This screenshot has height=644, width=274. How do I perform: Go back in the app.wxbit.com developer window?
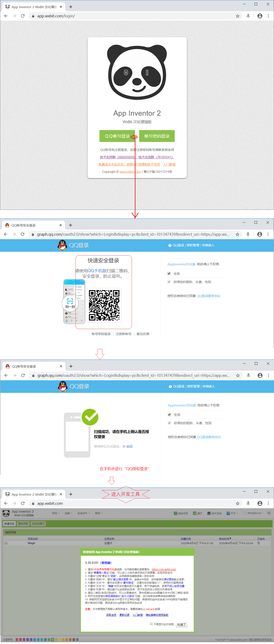point(6,504)
